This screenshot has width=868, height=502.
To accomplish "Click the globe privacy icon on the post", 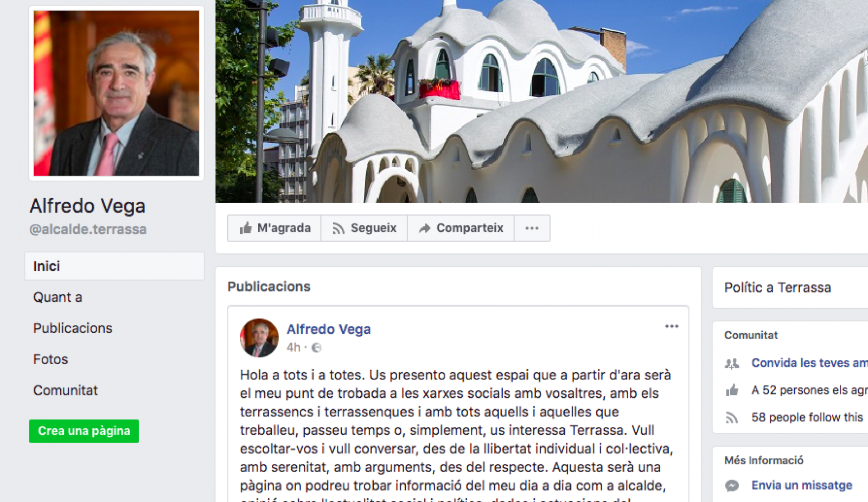I will [316, 347].
